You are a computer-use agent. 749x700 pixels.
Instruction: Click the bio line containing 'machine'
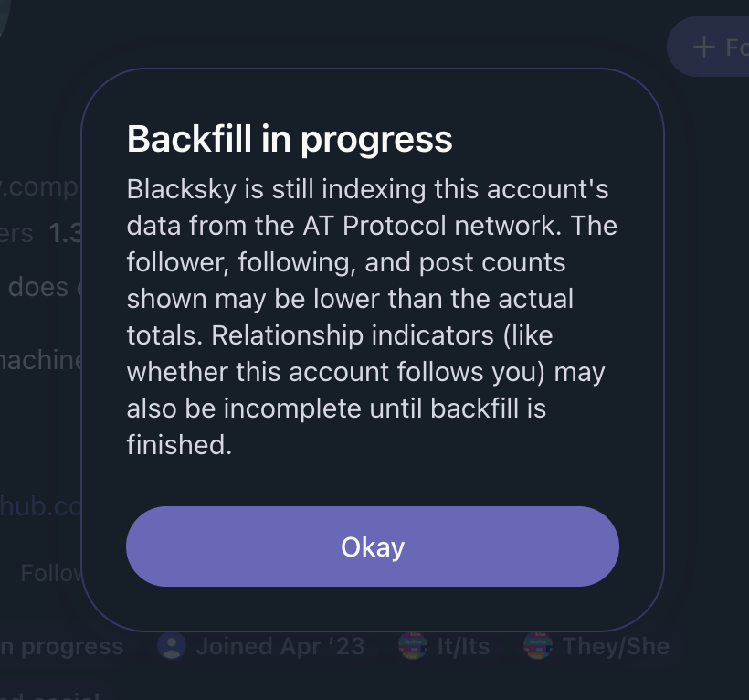coord(41,360)
